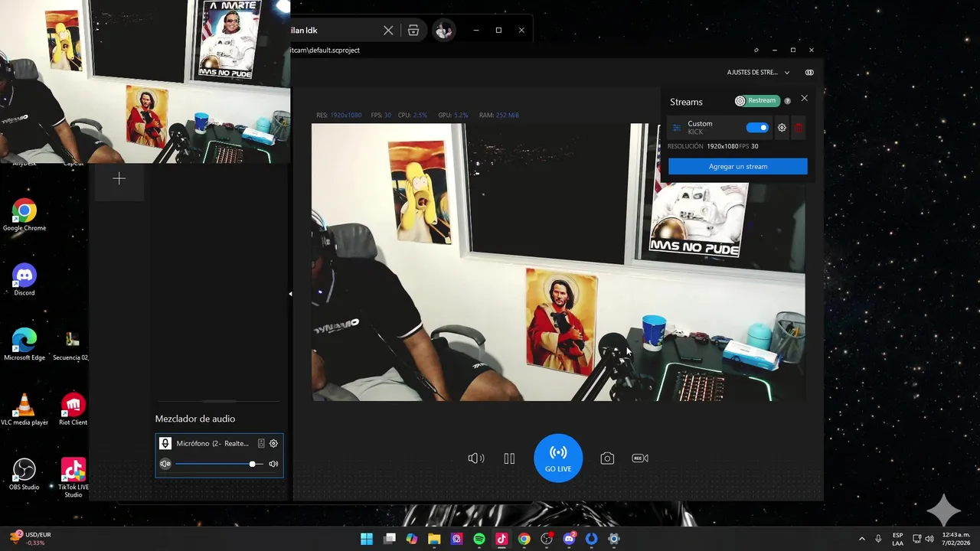Open profile avatar in the background window
This screenshot has height=551, width=980.
[x=443, y=31]
